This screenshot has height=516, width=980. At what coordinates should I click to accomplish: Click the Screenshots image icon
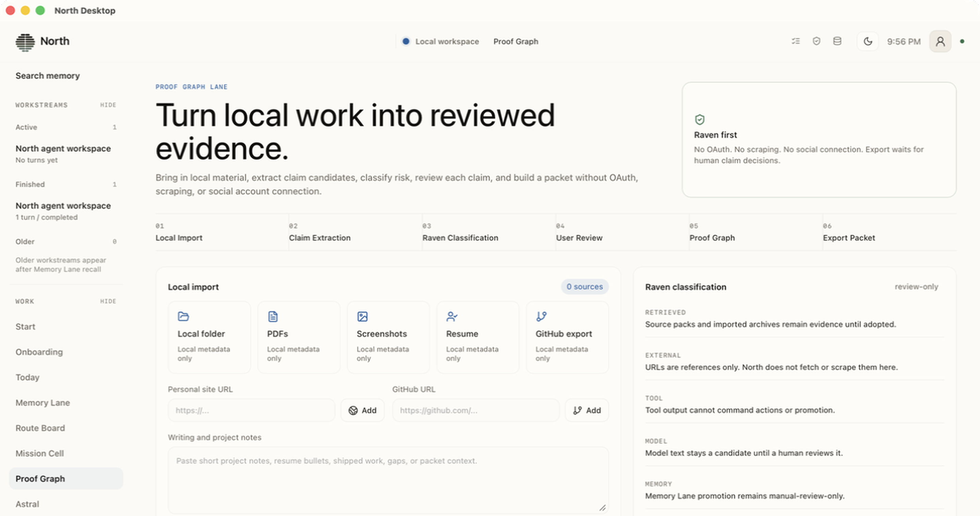362,316
